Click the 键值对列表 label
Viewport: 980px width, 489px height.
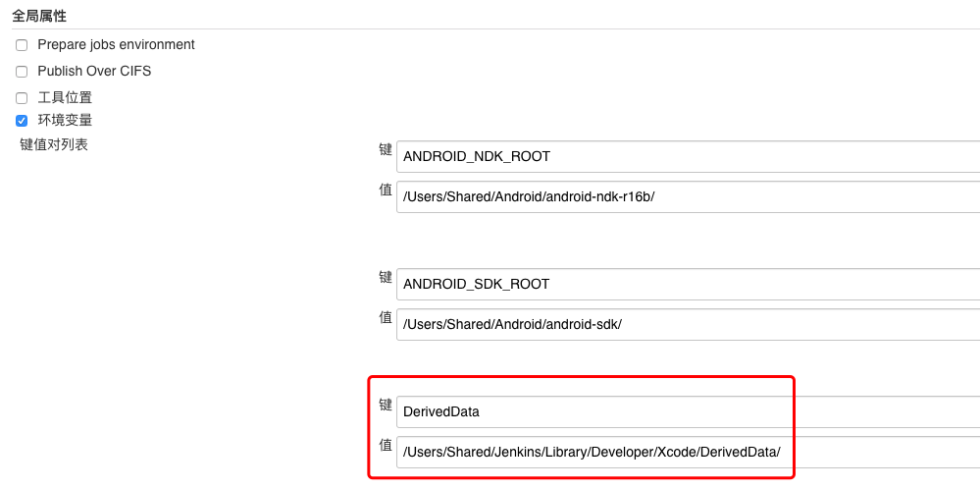[54, 144]
